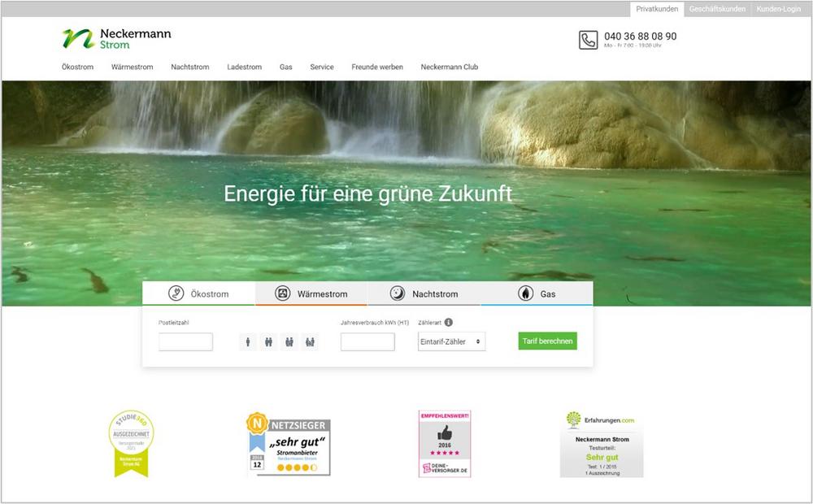Screen dimensions: 813x504
Task: Switch to the Wärmestrom calculator tab
Action: tap(311, 294)
